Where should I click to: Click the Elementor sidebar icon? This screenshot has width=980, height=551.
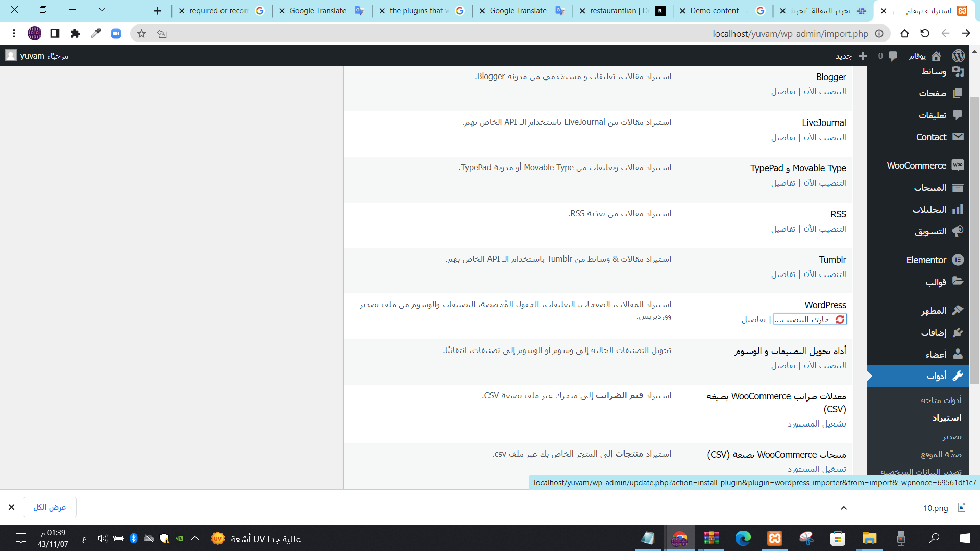[x=958, y=260]
